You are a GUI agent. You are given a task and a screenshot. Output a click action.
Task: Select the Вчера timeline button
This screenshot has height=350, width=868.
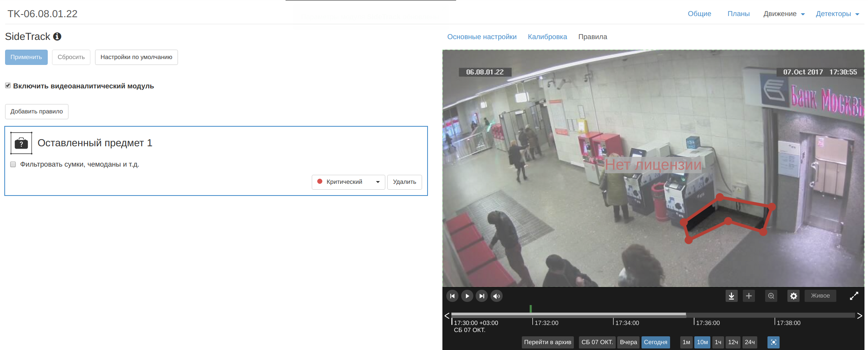[629, 342]
